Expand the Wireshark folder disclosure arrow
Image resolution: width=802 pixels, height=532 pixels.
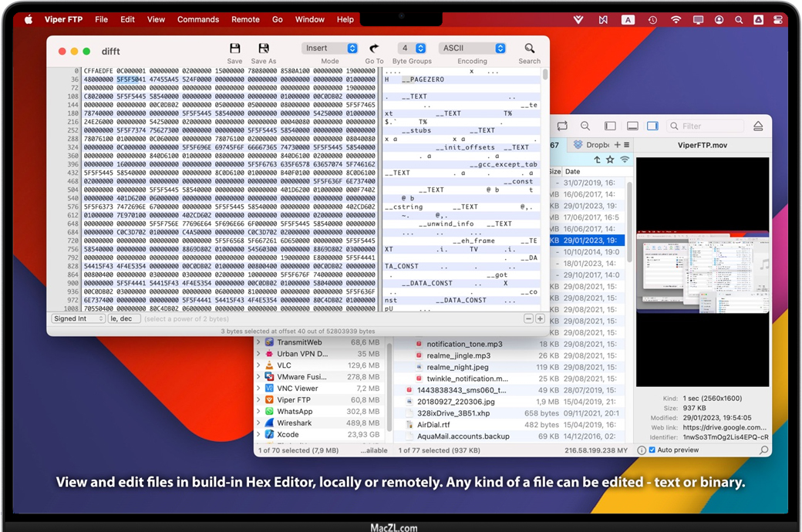tap(259, 423)
